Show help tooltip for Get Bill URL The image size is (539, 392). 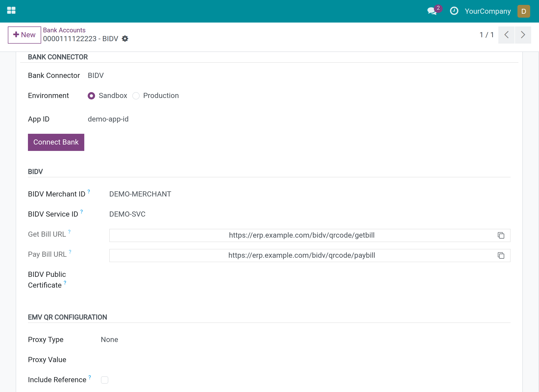[x=69, y=232]
